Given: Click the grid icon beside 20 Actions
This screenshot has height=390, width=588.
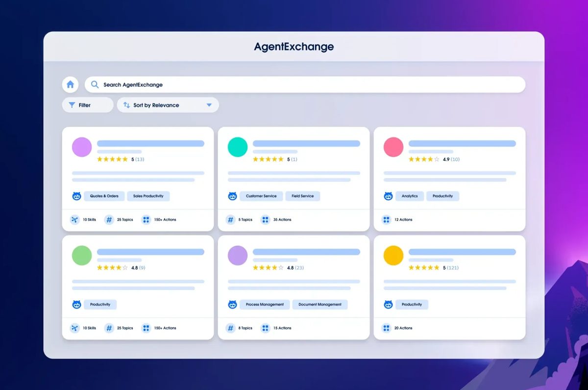Looking at the screenshot, I should click(386, 328).
